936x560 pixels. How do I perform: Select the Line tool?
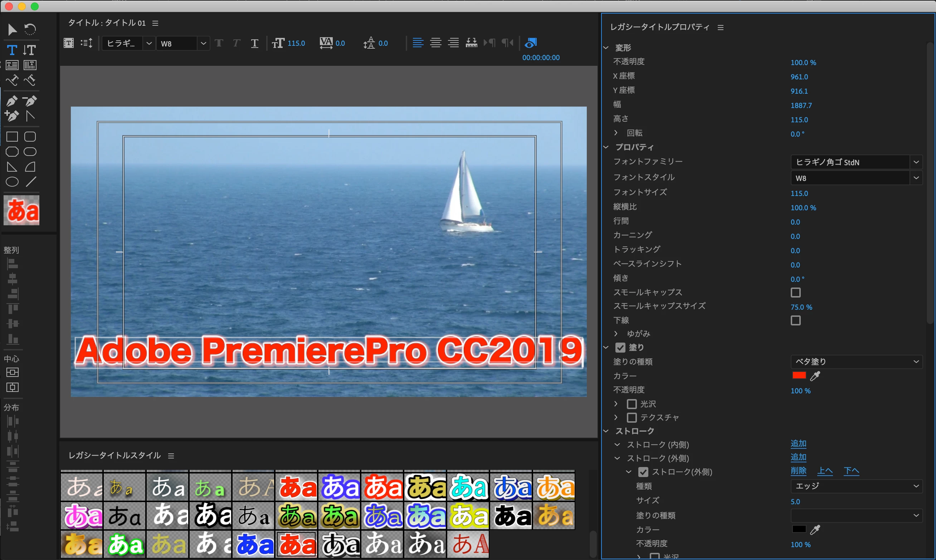tap(30, 182)
